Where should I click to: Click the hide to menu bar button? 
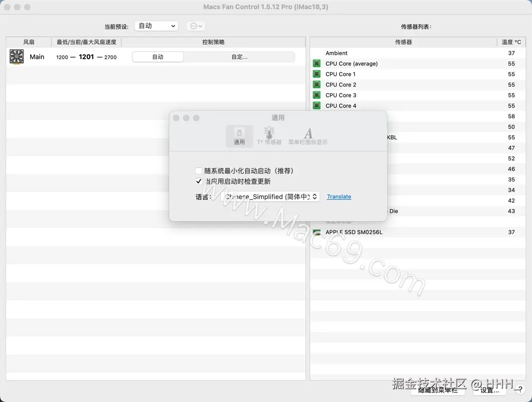pos(438,390)
